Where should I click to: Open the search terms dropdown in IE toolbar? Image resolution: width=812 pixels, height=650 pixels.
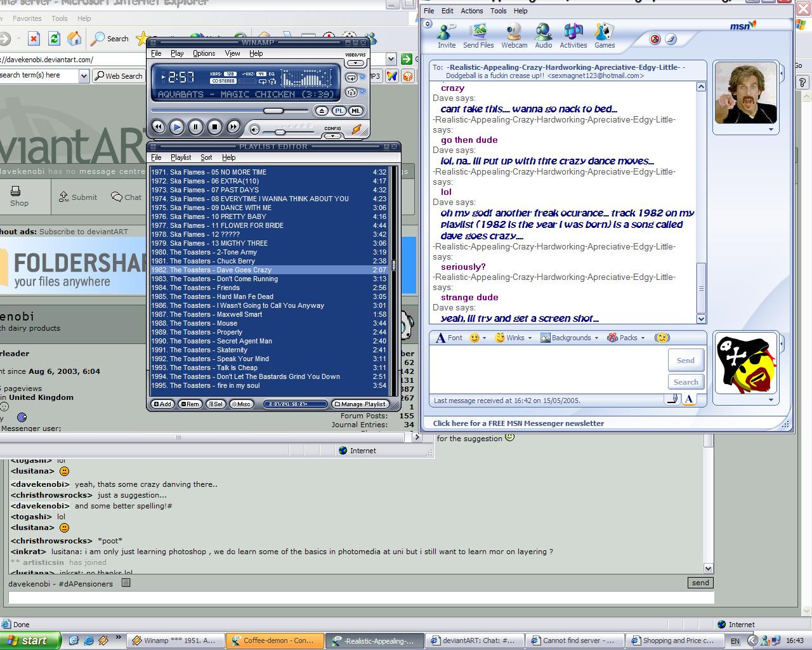[x=83, y=76]
